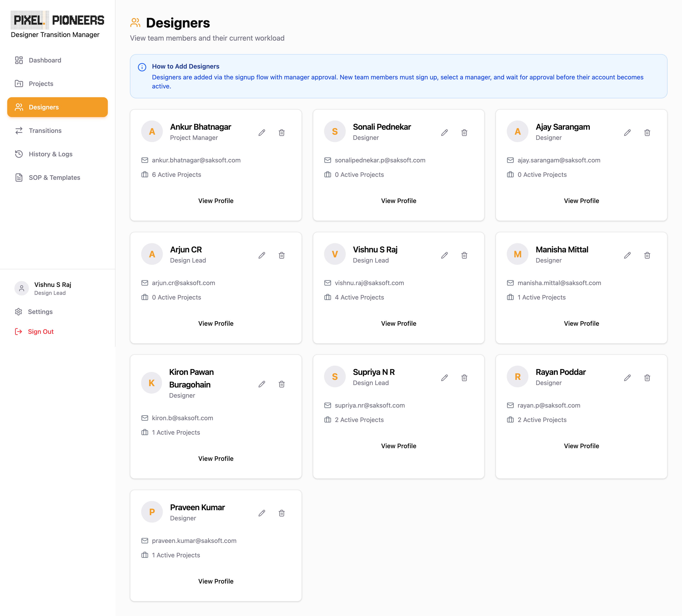
Task: Edit Supriya N R using pencil icon
Action: pos(445,378)
